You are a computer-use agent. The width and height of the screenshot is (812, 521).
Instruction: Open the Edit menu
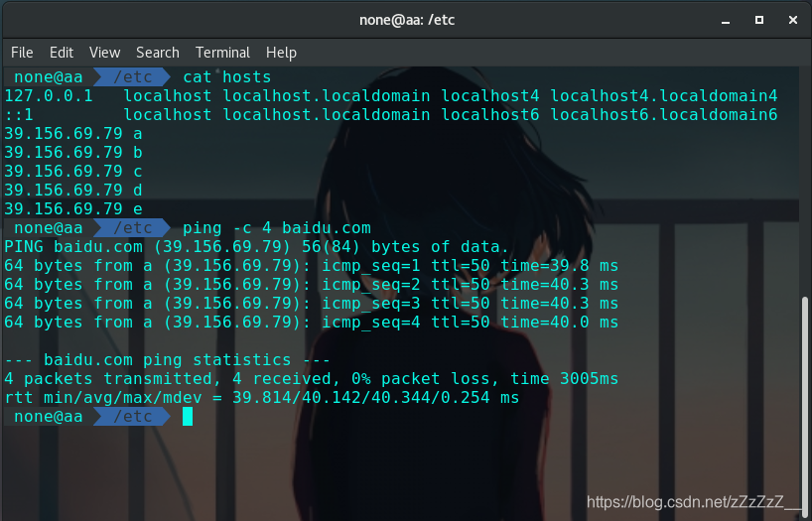click(62, 53)
